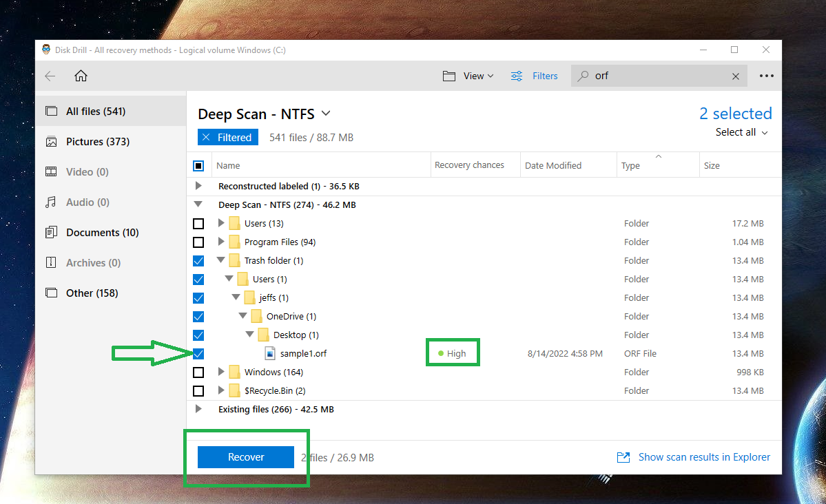Uncheck the Desktop (1) checkbox
Screen dimensions: 826x504
pyautogui.click(x=198, y=335)
